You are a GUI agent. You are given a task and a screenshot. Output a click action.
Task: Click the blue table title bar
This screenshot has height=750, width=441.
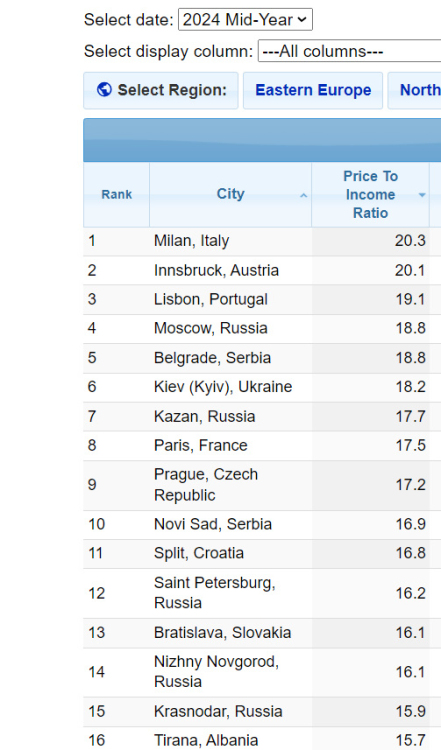[x=262, y=140]
